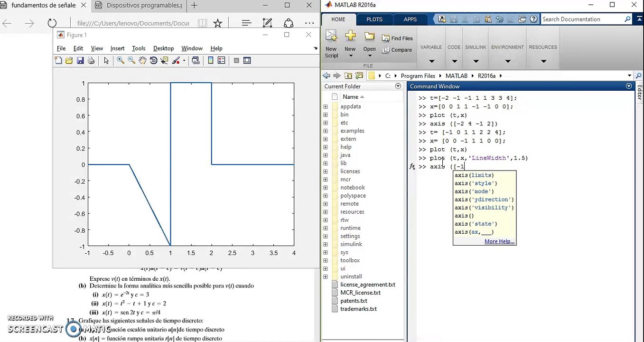644x342 pixels.
Task: Open the MATLAB Help question mark icon
Action: coord(533,19)
